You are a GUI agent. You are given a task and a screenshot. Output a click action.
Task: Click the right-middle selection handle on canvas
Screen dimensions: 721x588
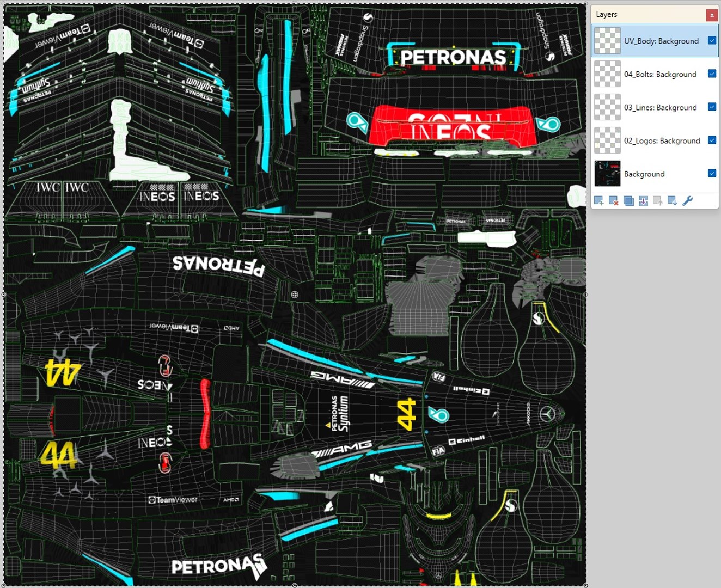click(x=586, y=295)
